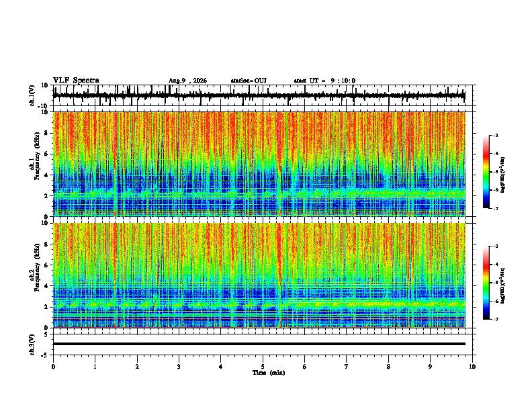Click inside the ch.1 spectrogram plot
Viewport: 532px width, 411px height.
coord(259,164)
